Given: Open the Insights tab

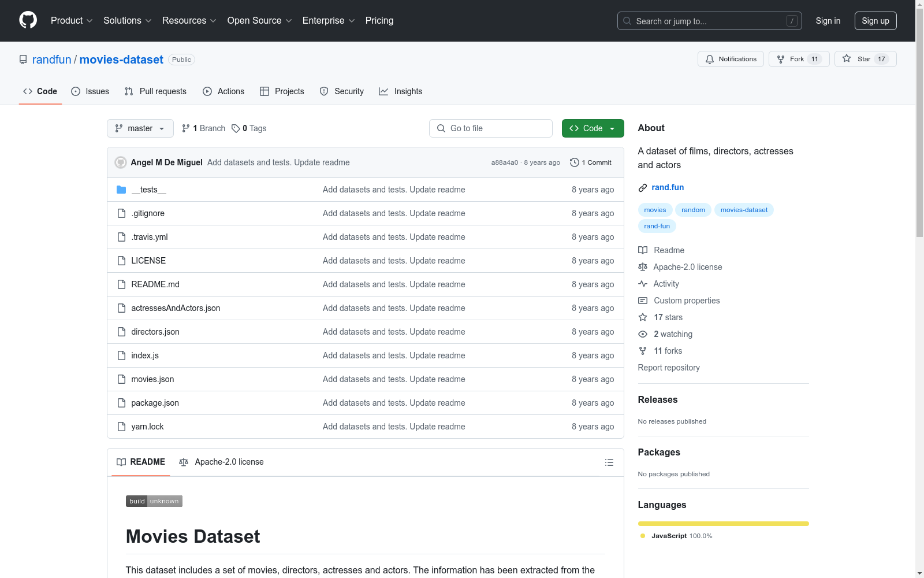Looking at the screenshot, I should pyautogui.click(x=400, y=91).
